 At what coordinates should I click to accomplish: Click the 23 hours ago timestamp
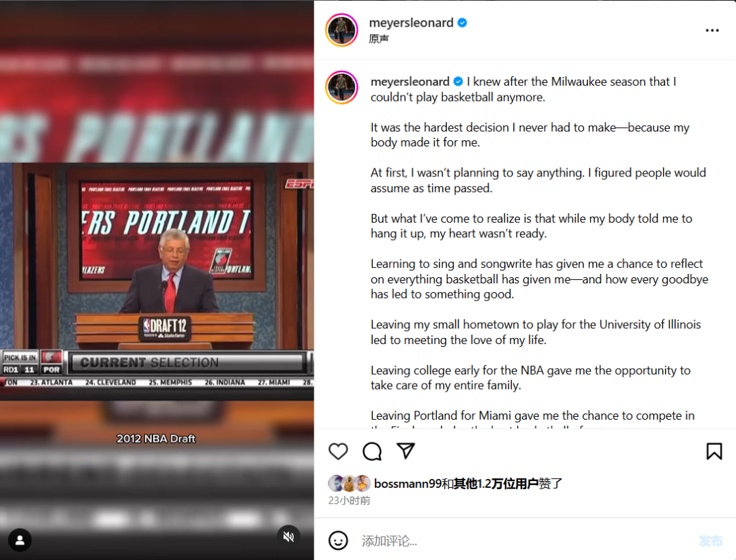pos(349,500)
